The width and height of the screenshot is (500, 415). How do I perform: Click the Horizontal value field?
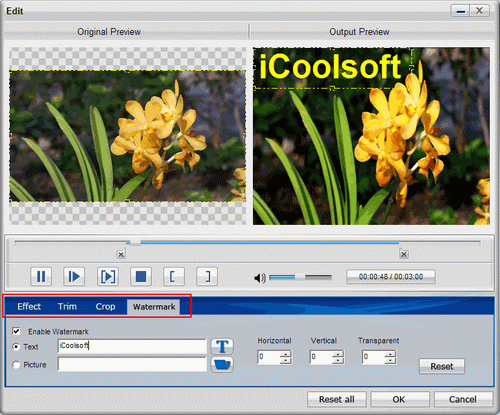pos(269,357)
